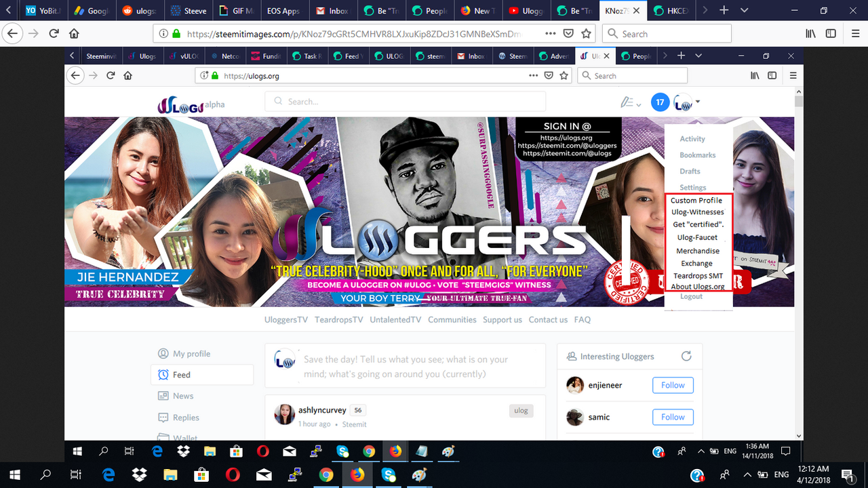Open Google Chrome from the taskbar showing 12:12 AM
868x488 pixels.
pos(326,474)
